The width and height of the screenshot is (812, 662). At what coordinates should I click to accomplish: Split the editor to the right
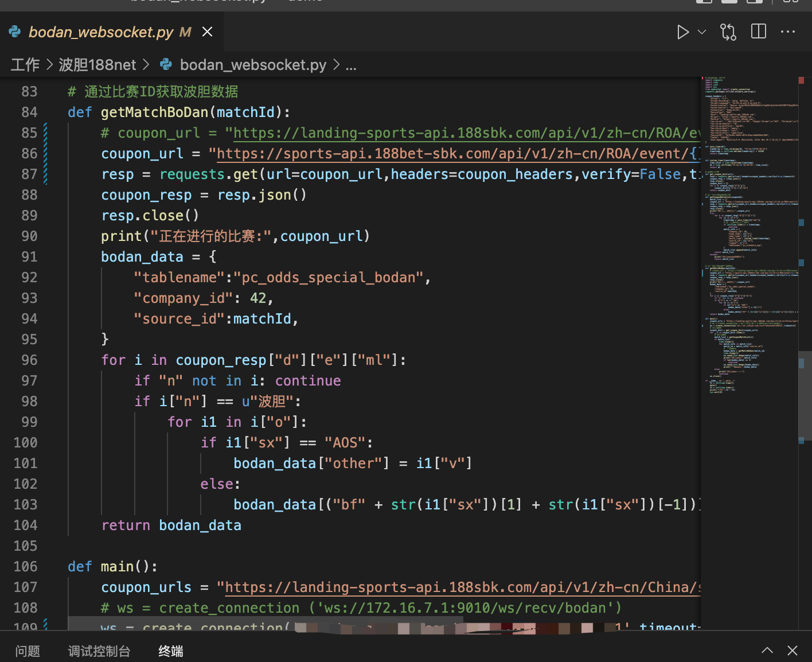(759, 32)
